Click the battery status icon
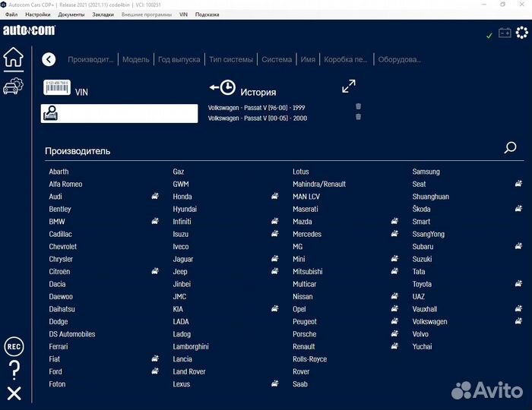The width and height of the screenshot is (532, 410). (505, 33)
